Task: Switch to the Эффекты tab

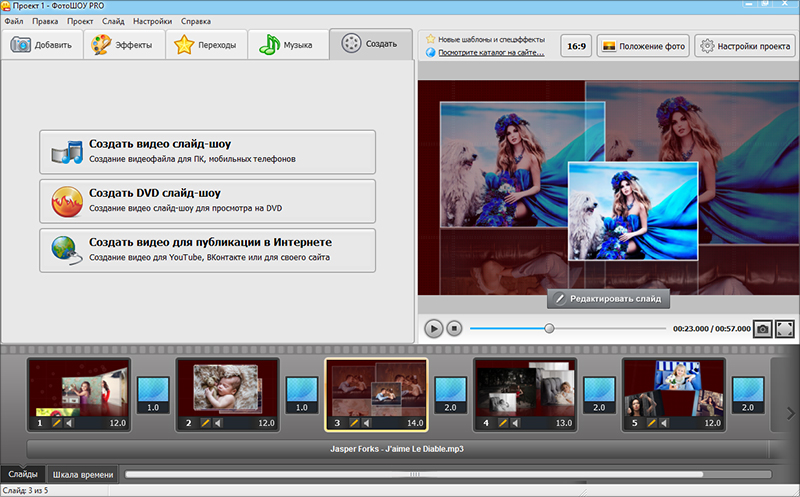Action: pyautogui.click(x=124, y=45)
